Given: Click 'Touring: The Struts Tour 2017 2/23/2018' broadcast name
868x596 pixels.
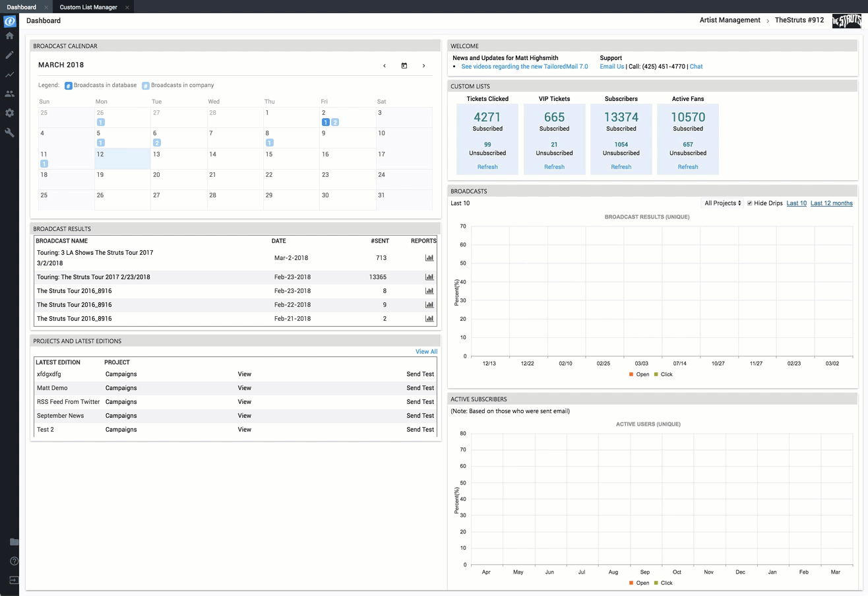Looking at the screenshot, I should pyautogui.click(x=94, y=277).
